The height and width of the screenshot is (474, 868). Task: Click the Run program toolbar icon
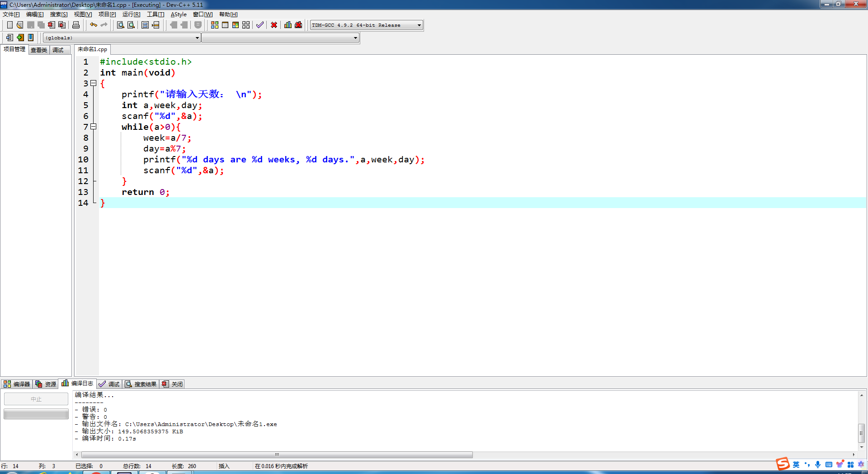(225, 25)
